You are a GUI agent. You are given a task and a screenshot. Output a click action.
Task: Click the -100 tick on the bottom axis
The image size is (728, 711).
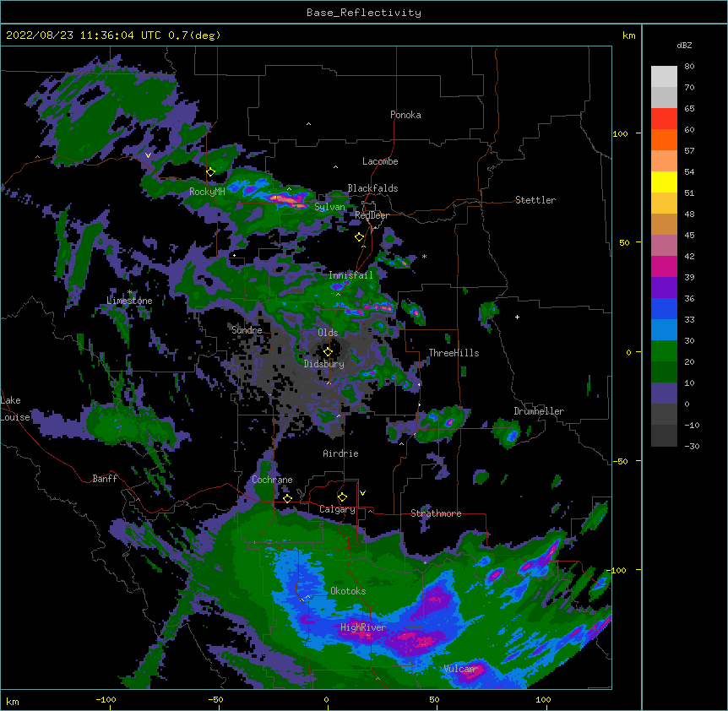click(x=106, y=699)
